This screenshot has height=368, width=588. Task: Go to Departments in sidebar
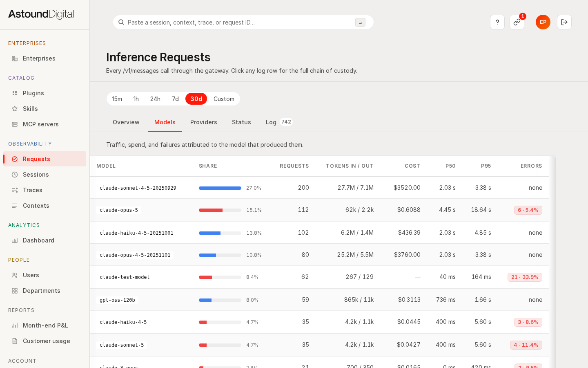coord(45,291)
